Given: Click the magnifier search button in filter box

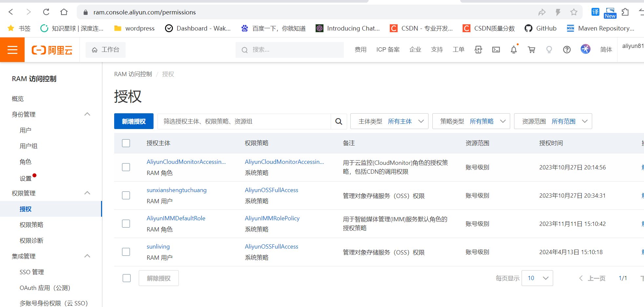Looking at the screenshot, I should (339, 121).
